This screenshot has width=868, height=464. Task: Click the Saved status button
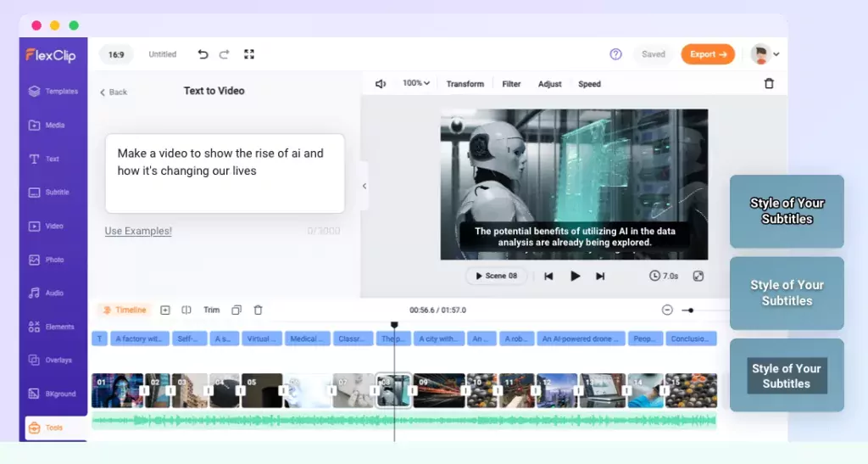click(654, 54)
